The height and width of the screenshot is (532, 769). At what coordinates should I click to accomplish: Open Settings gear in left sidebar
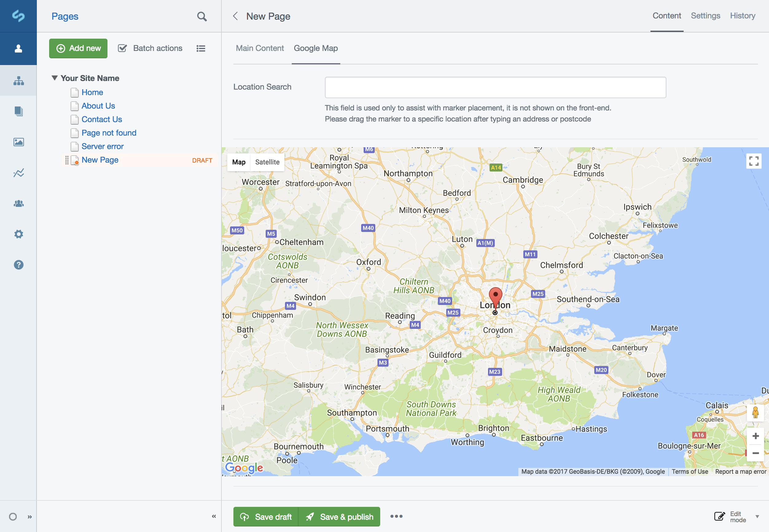click(x=19, y=234)
